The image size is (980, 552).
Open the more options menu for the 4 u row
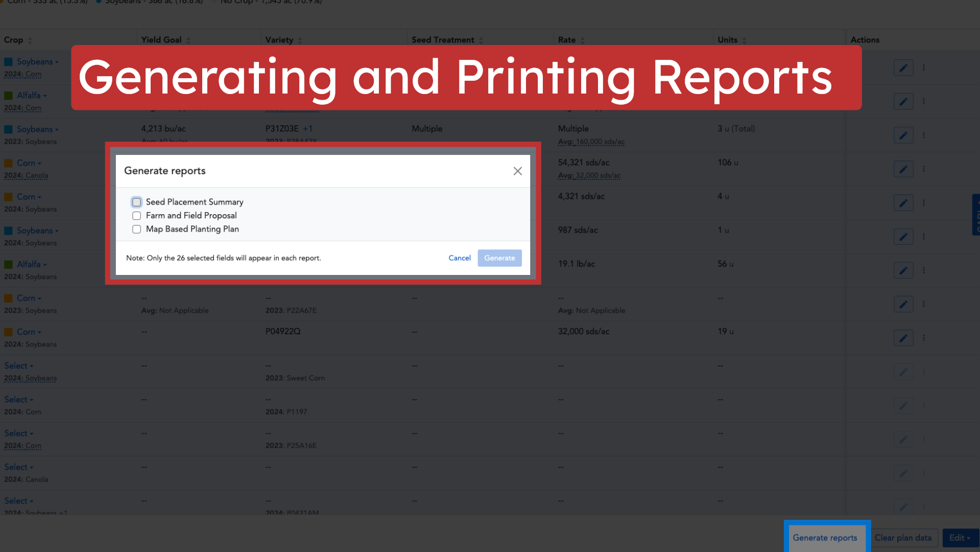(924, 202)
